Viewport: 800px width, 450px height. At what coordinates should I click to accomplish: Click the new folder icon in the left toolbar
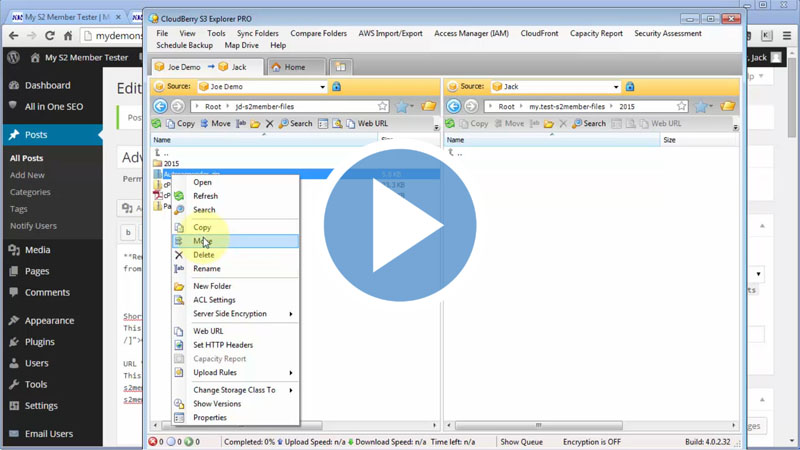click(255, 124)
